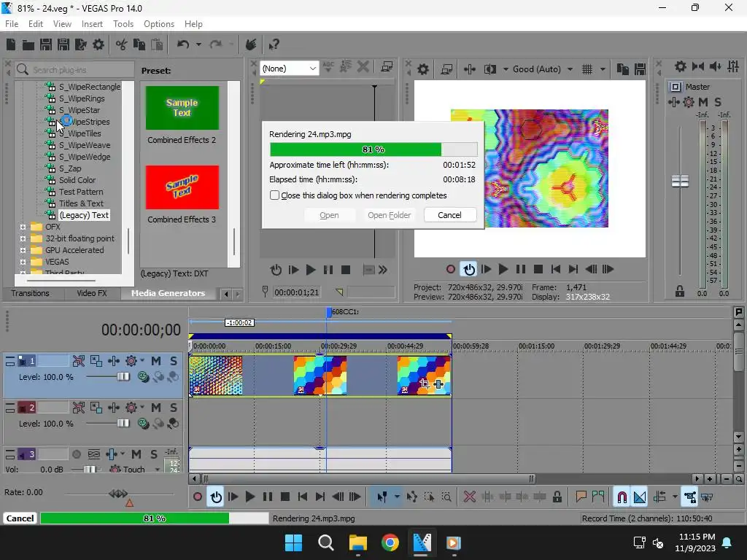Screen dimensions: 747x560
Task: Expand the OFX folder
Action: click(x=23, y=227)
